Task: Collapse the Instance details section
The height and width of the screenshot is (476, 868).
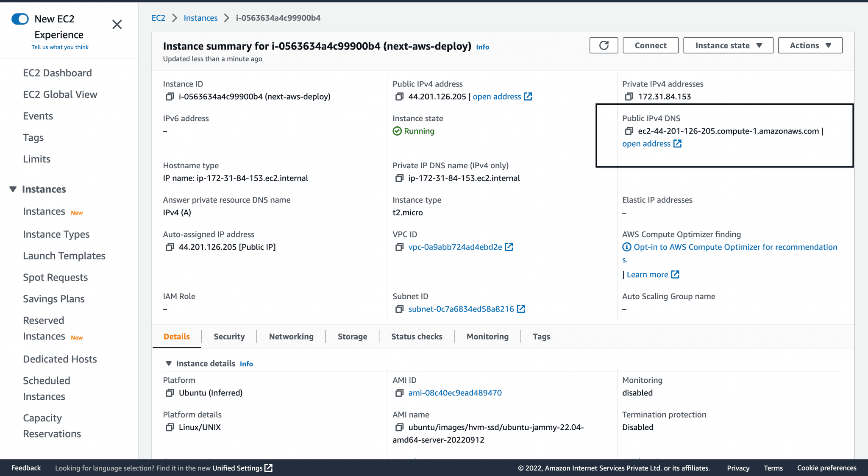Action: 169,363
